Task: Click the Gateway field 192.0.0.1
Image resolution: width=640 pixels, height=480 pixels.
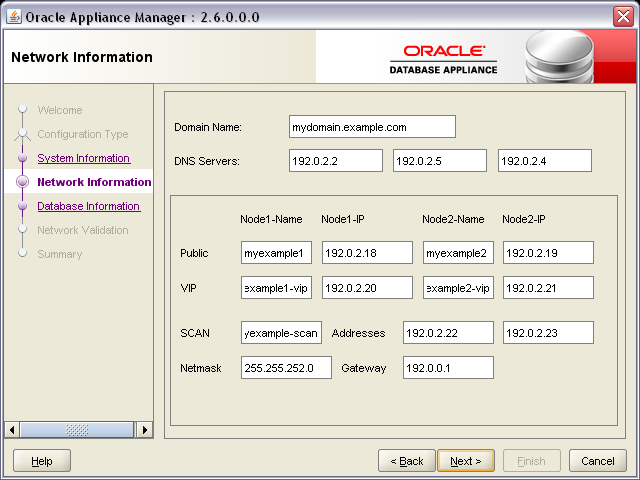Action: coord(448,368)
